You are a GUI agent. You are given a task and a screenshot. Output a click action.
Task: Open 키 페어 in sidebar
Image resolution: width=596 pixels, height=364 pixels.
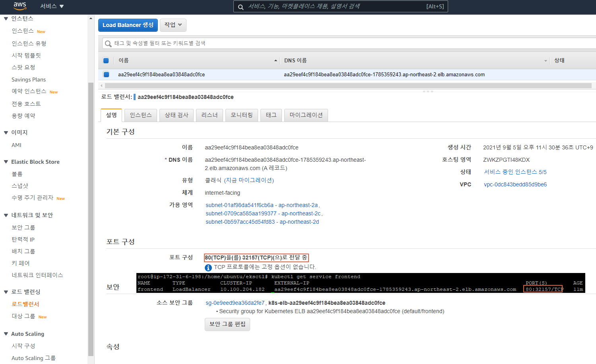(21, 263)
